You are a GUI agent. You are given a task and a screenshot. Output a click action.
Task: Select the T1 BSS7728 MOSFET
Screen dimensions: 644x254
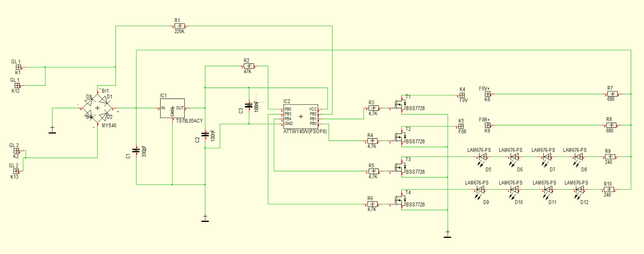click(x=401, y=105)
